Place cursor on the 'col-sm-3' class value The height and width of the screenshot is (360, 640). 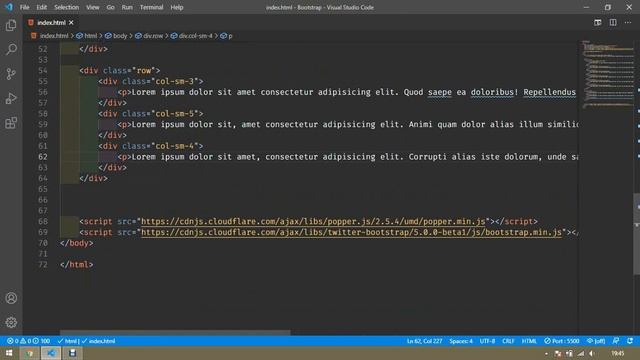coord(174,81)
